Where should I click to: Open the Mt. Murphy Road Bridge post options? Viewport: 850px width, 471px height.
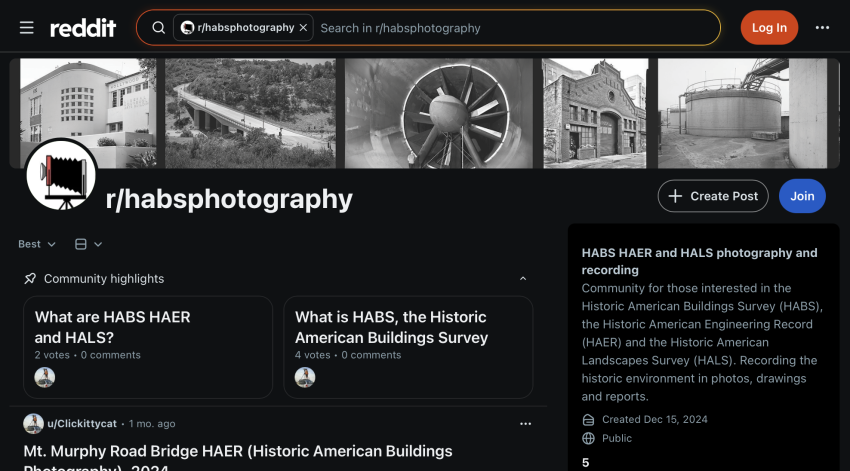click(x=525, y=424)
